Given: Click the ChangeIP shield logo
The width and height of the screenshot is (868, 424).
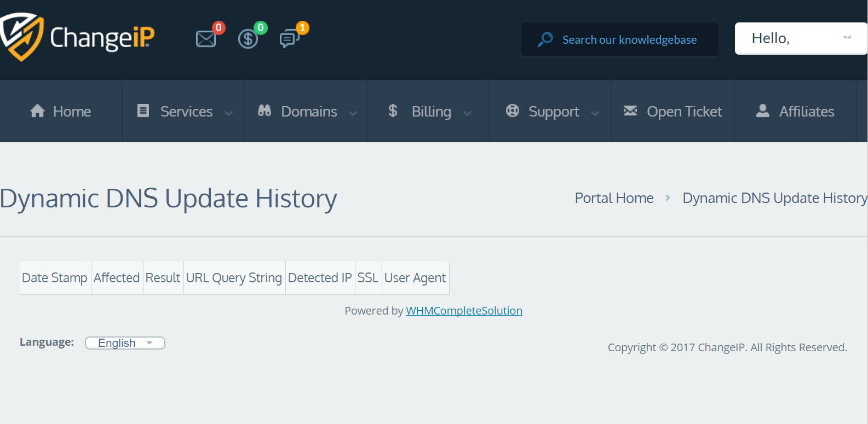Looking at the screenshot, I should point(22,37).
